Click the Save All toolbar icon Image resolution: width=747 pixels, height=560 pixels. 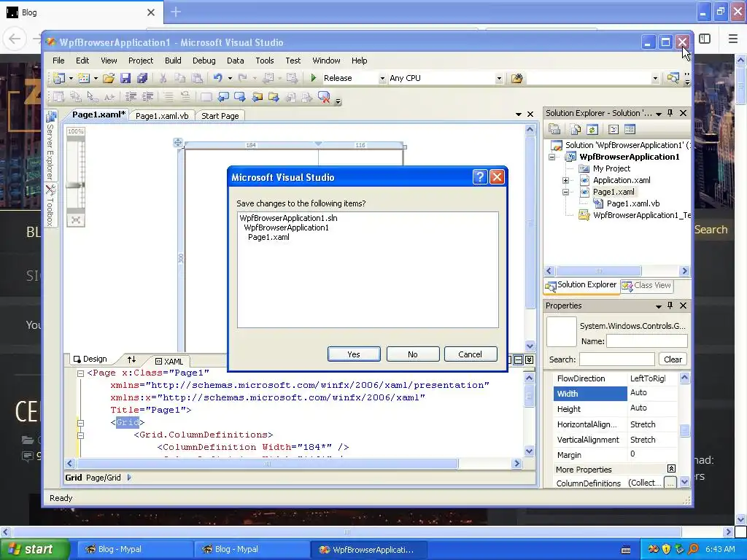pyautogui.click(x=142, y=78)
